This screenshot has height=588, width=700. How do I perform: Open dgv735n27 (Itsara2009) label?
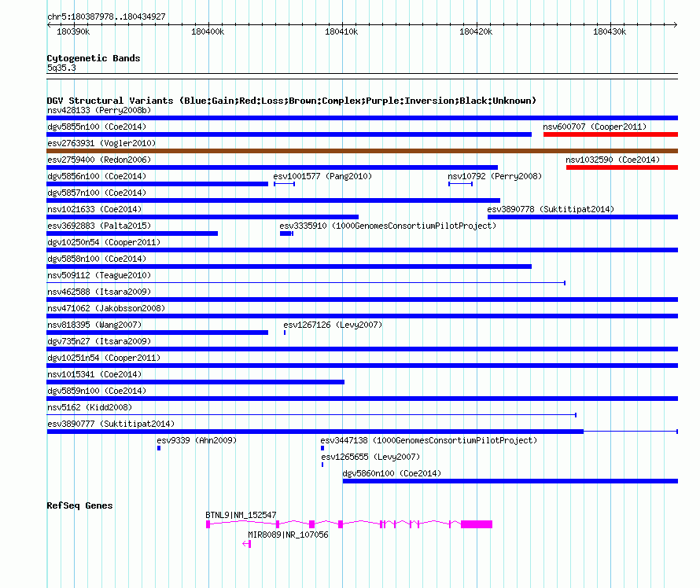click(99, 341)
